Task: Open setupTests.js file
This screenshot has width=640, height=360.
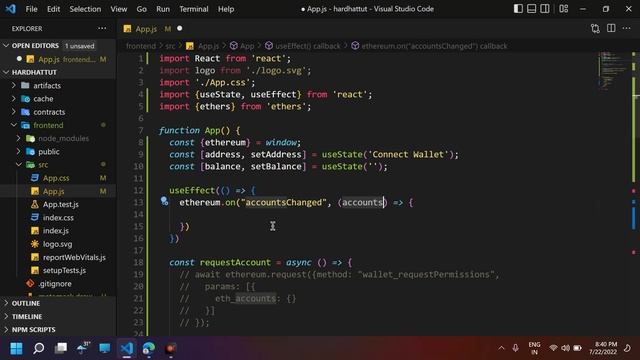Action: (x=58, y=270)
